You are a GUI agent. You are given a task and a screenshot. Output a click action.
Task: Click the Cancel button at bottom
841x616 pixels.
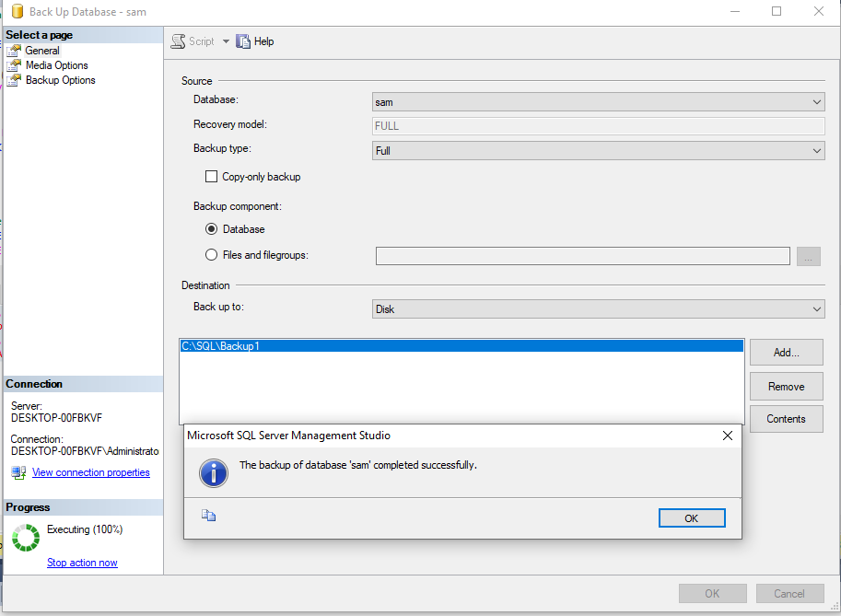click(789, 594)
